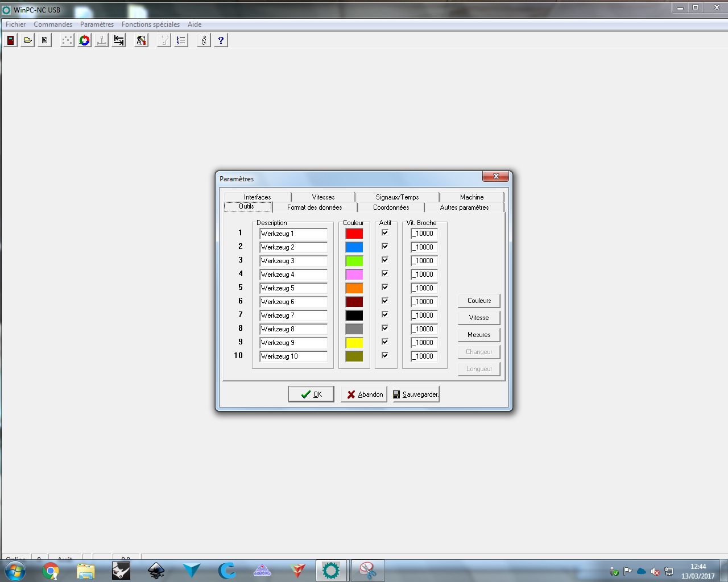The height and width of the screenshot is (582, 728).
Task: Click the WinPC-NC gear taskbar icon
Action: pos(331,571)
